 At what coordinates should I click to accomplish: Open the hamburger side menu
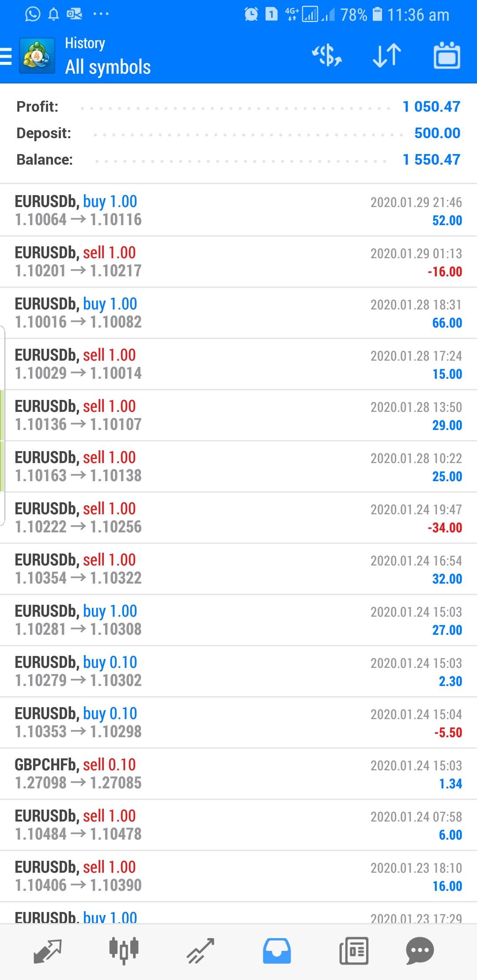click(x=6, y=57)
